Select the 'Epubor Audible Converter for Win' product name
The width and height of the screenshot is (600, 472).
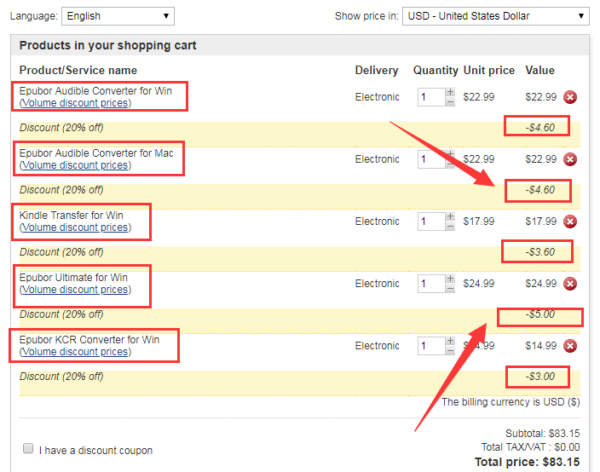point(96,91)
